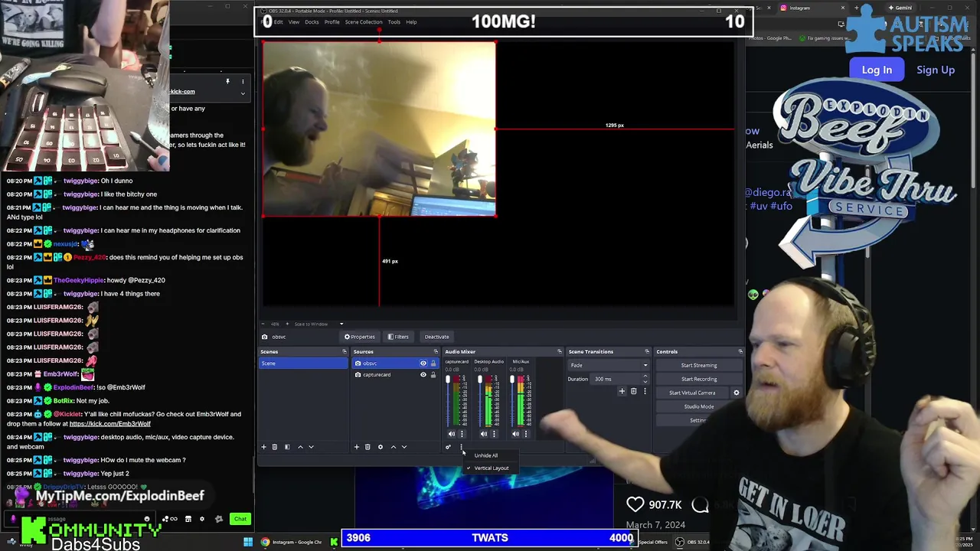The height and width of the screenshot is (551, 980).
Task: Pop out Scenes dock icon
Action: [x=344, y=351]
